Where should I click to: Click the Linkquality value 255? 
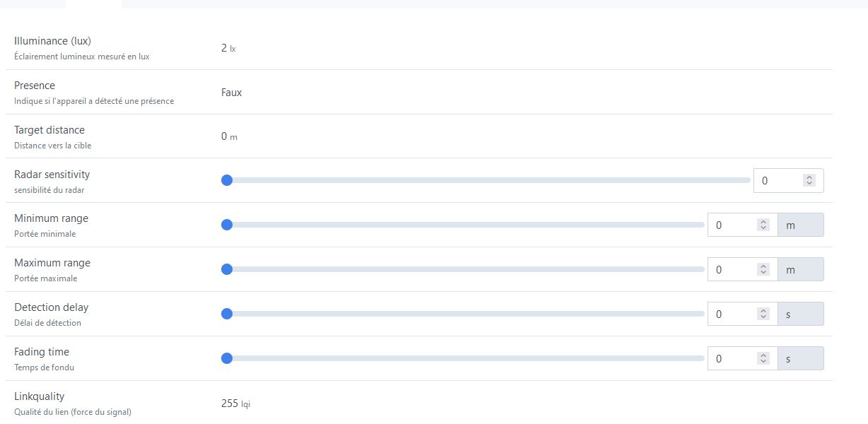point(230,404)
